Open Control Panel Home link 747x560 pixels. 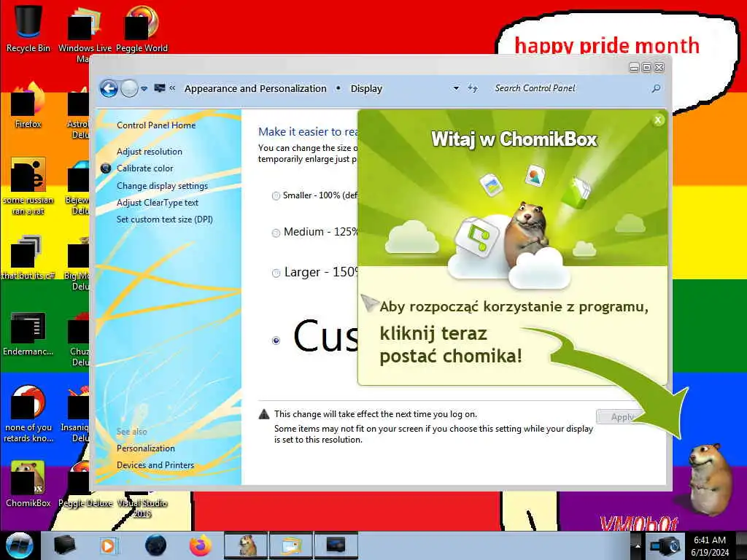156,125
